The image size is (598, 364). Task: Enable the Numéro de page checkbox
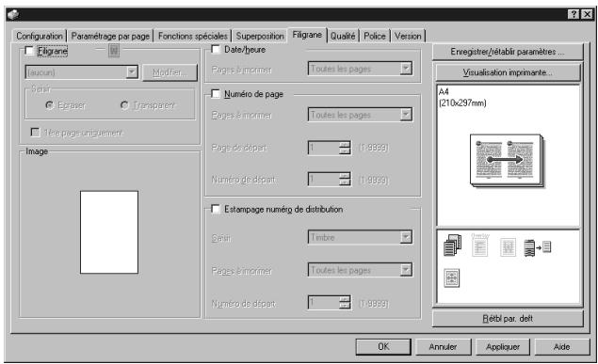(216, 94)
